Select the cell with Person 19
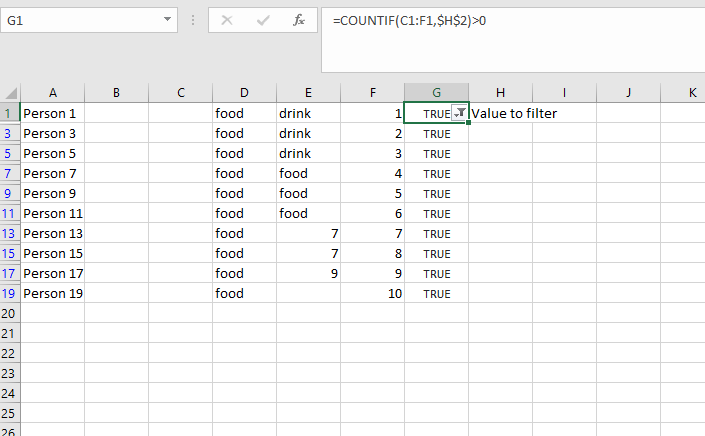 point(52,293)
